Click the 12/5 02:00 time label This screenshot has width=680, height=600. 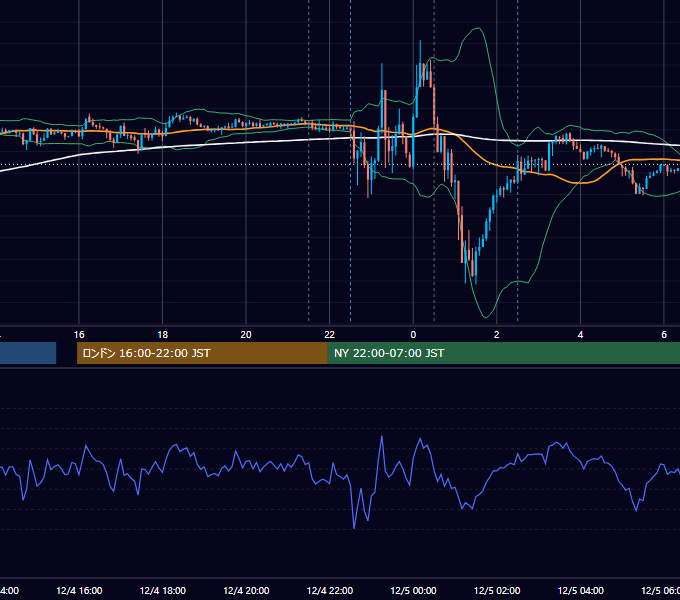pyautogui.click(x=497, y=590)
